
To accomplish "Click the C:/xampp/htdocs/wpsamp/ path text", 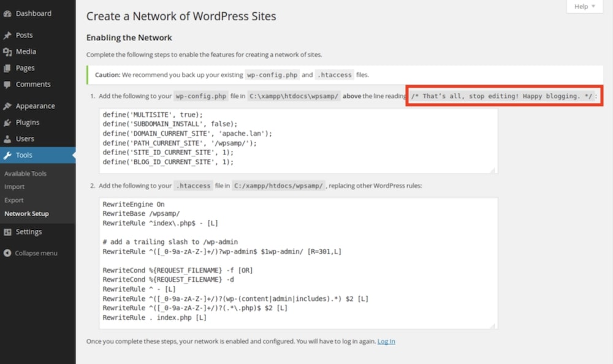I will [x=279, y=186].
